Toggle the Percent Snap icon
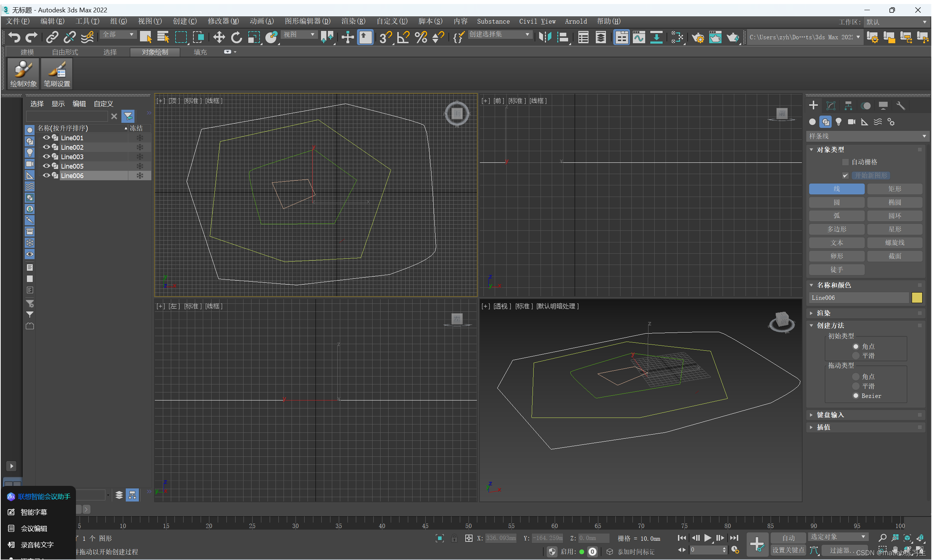Image resolution: width=932 pixels, height=560 pixels. tap(421, 37)
